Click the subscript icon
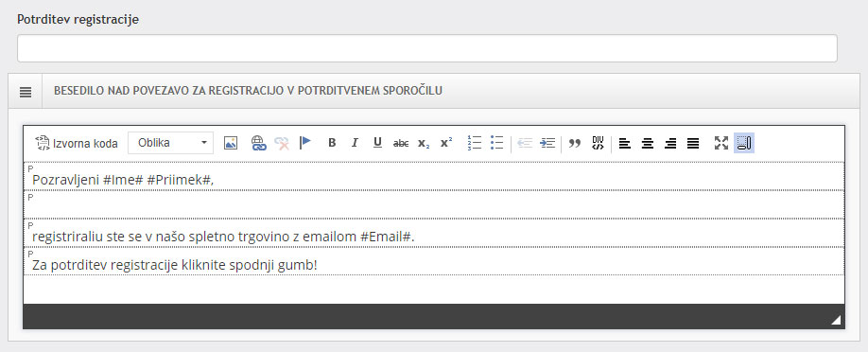This screenshot has width=868, height=352. (424, 143)
